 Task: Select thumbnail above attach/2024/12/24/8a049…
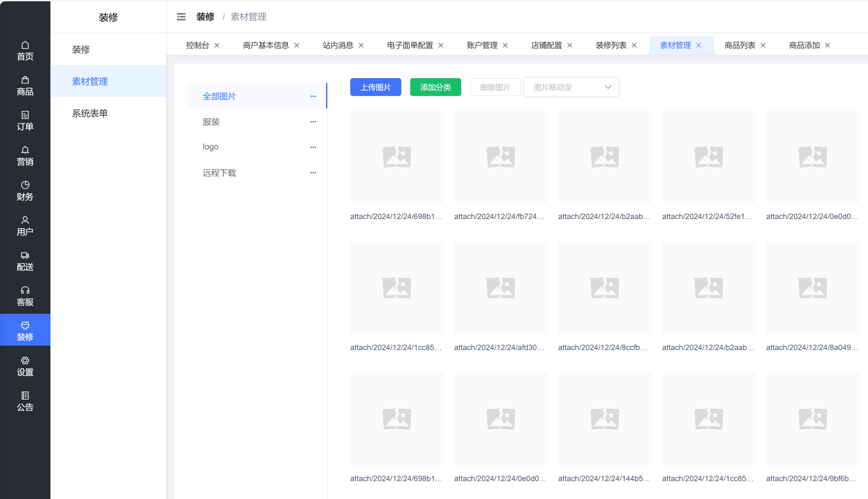(813, 288)
